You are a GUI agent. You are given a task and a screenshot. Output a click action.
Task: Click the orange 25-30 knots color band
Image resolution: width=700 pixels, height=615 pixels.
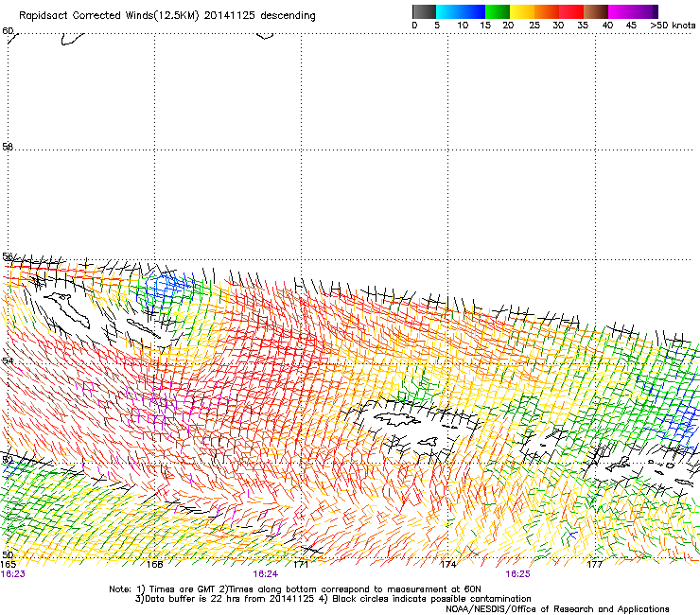[547, 11]
